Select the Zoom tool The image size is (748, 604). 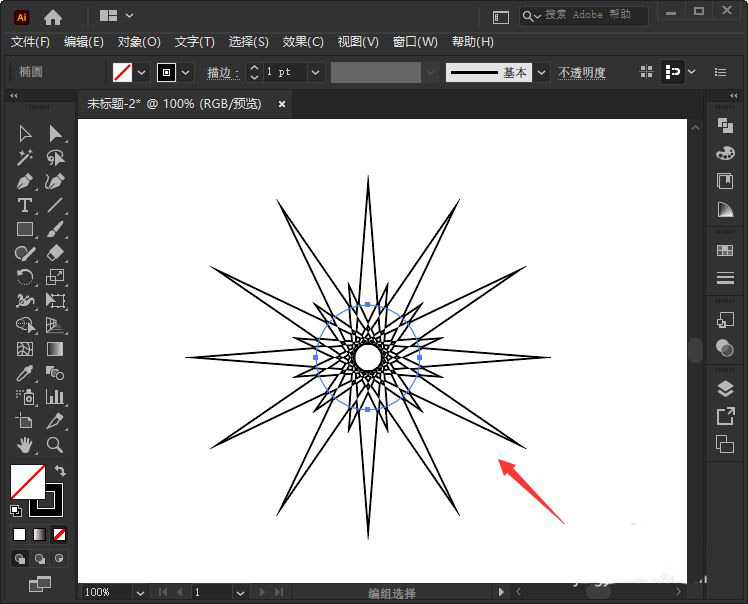point(55,445)
